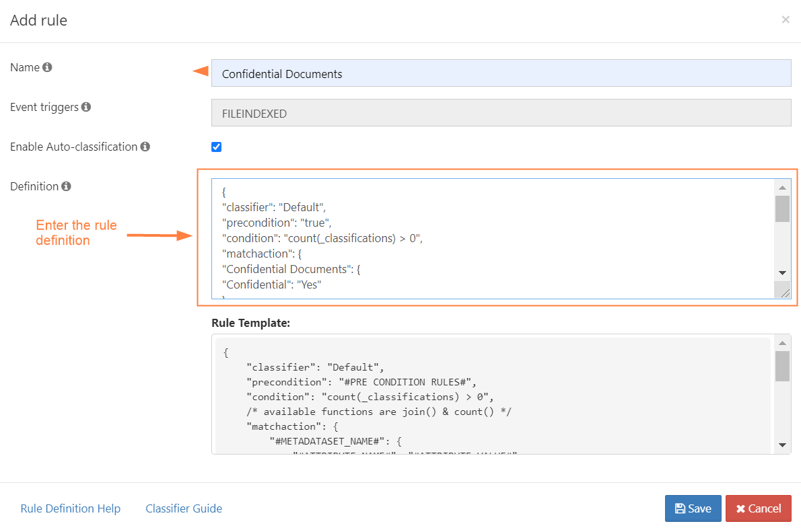801x532 pixels.
Task: Click the info icon next to Name
Action: (x=47, y=67)
